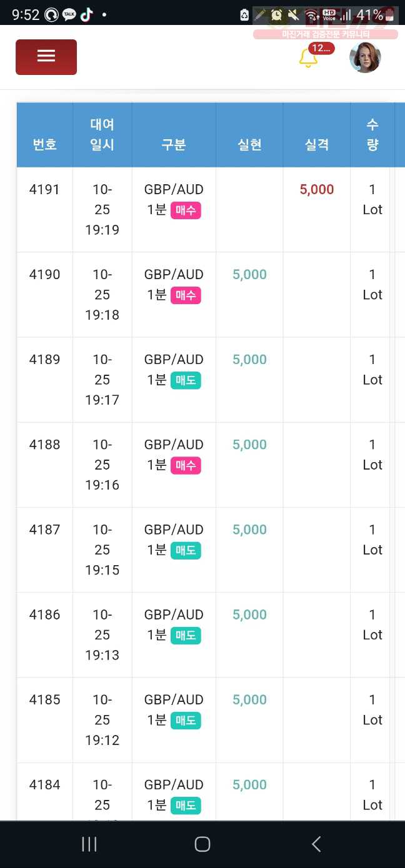Viewport: 405px width, 868px height.
Task: Open the red hamburger menu
Action: (x=46, y=57)
